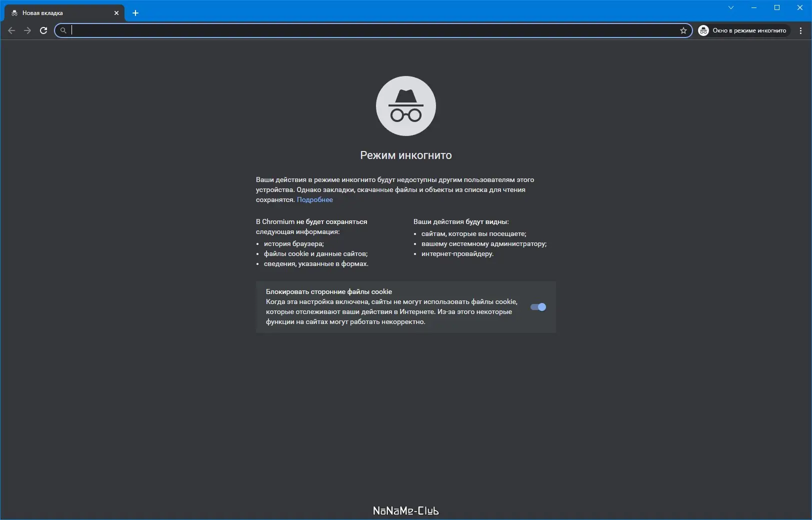
Task: Close the Новая вкладка tab
Action: pos(116,13)
